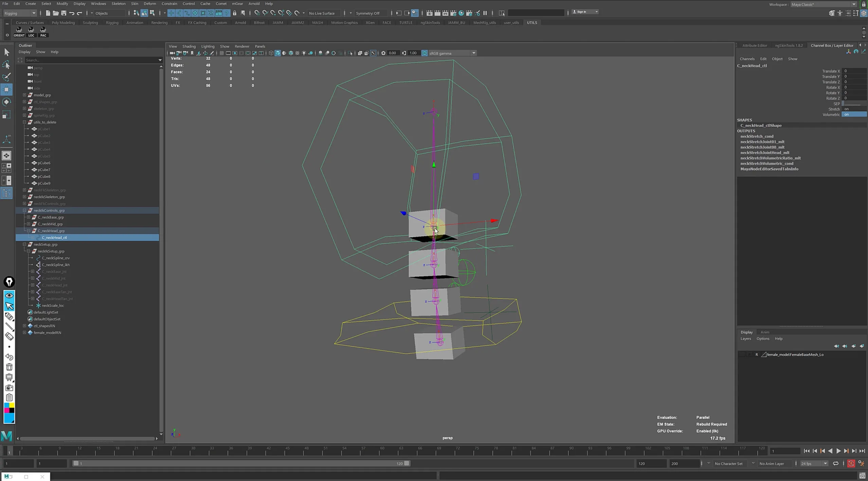Select C_neckHead_ctl in outliner

coord(55,237)
